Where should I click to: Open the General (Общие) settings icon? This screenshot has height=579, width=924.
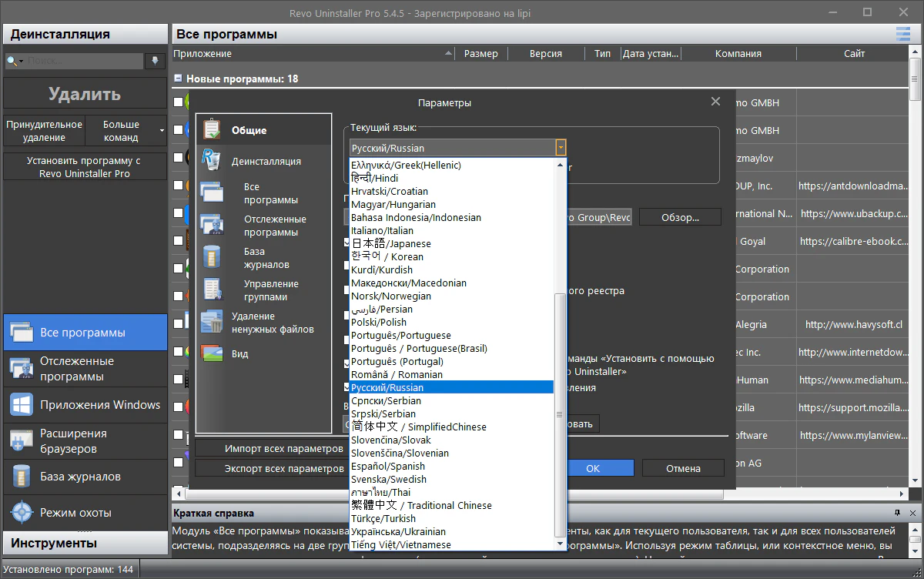click(x=212, y=129)
